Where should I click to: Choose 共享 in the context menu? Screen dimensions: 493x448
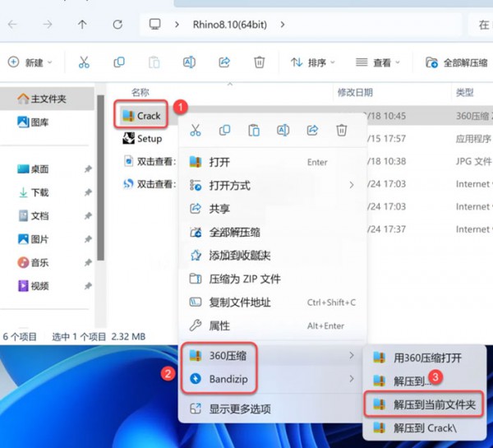click(x=272, y=209)
